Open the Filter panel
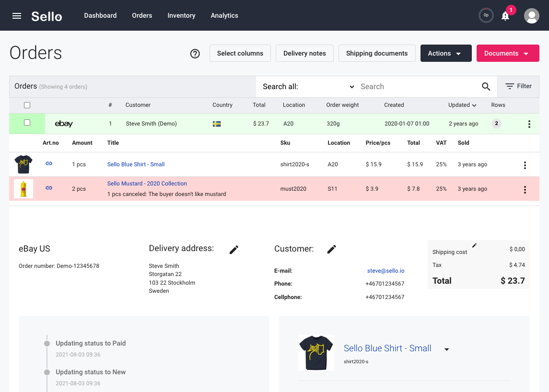This screenshot has width=549, height=392. (518, 86)
